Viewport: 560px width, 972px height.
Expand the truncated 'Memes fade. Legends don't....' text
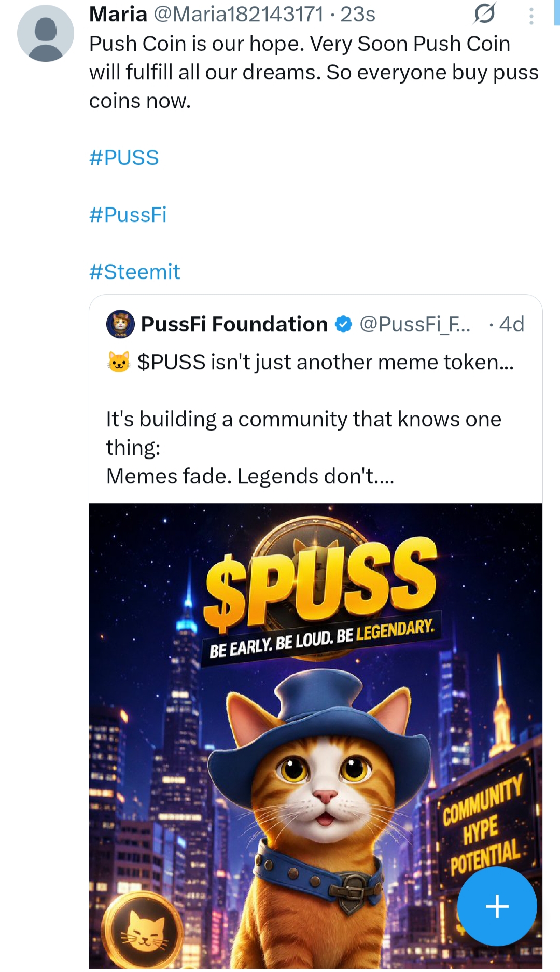[250, 476]
